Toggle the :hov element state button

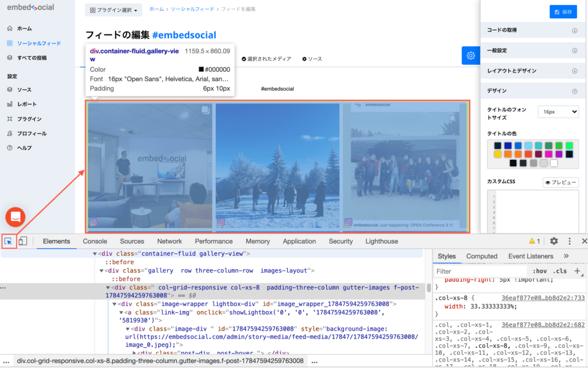pyautogui.click(x=539, y=271)
